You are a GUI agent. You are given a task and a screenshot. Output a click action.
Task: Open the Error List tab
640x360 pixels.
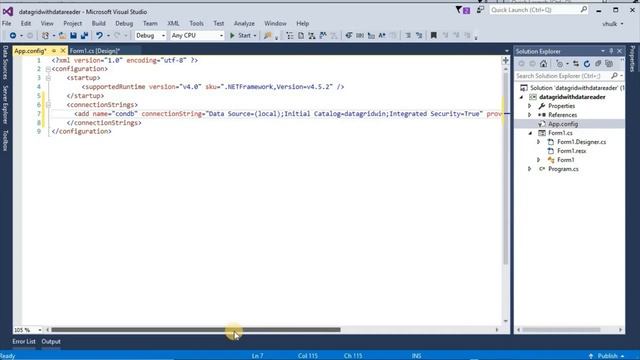tap(24, 342)
